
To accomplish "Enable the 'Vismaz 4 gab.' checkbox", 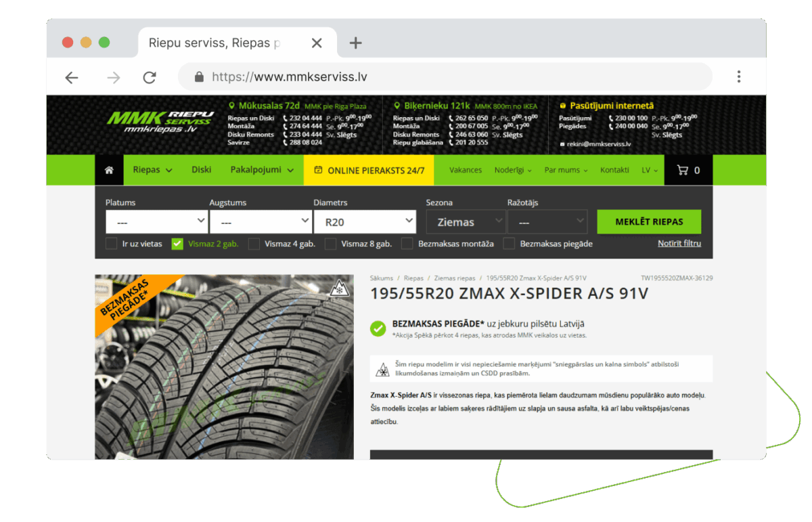I will (254, 244).
